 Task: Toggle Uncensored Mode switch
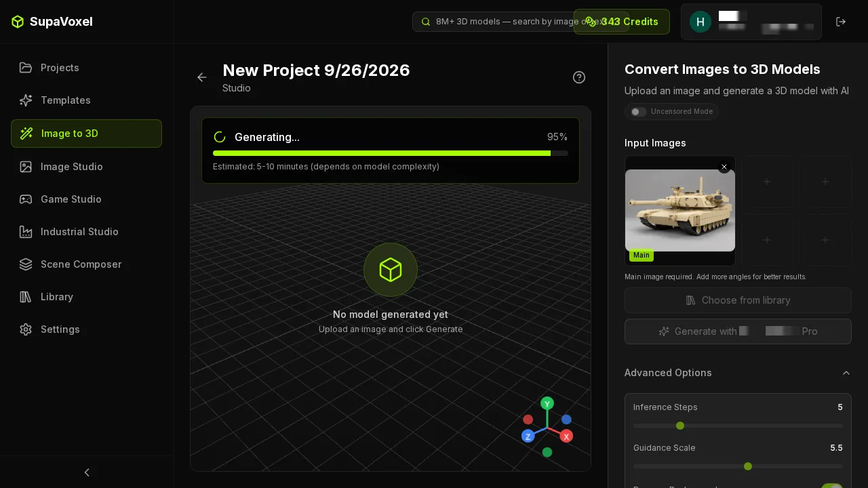pyautogui.click(x=638, y=112)
